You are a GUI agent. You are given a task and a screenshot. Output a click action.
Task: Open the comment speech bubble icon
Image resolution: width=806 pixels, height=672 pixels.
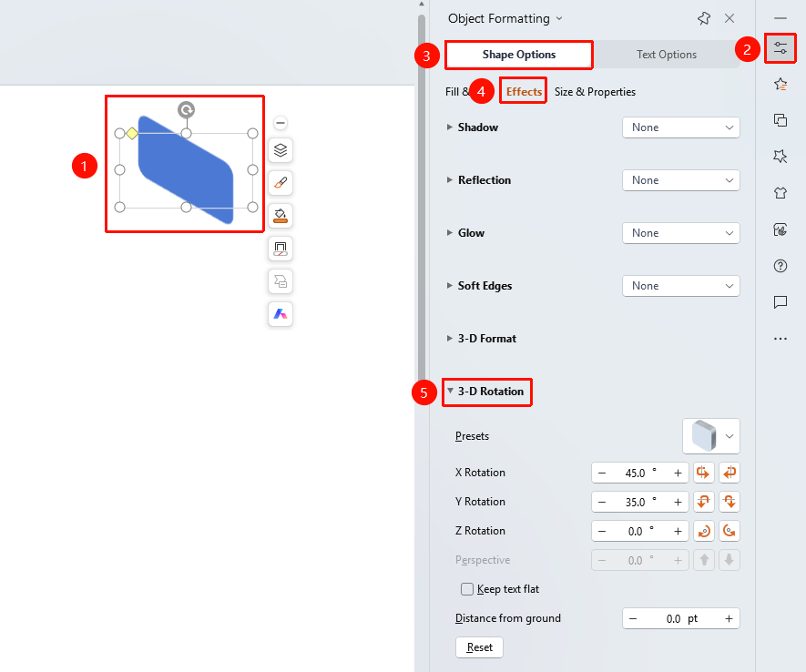tap(780, 302)
